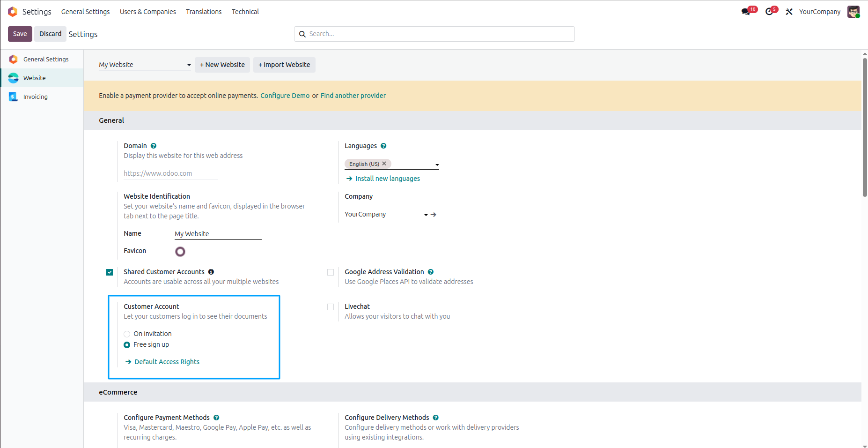
Task: Click the + Import Website button
Action: 284,65
